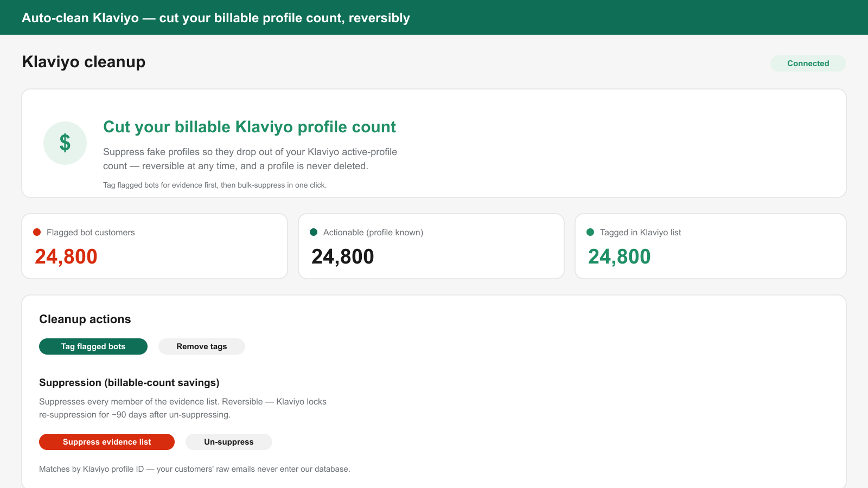Select the Flagged bot customers stat card
The image size is (868, 488).
155,246
